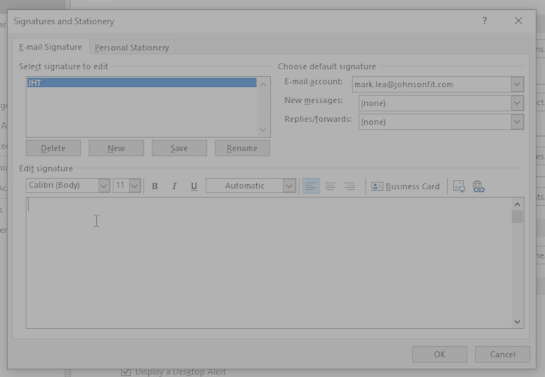Open the font size dropdown showing 11
The image size is (545, 377).
point(135,186)
